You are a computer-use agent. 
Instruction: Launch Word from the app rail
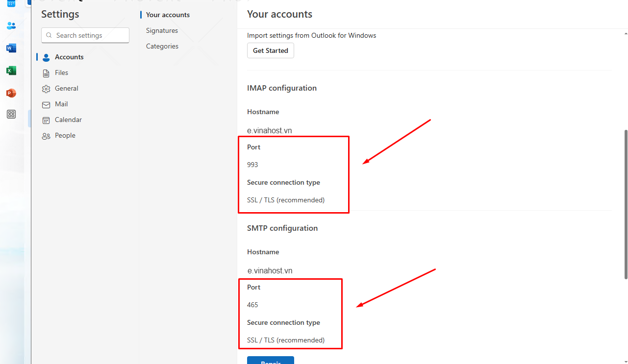pos(11,48)
